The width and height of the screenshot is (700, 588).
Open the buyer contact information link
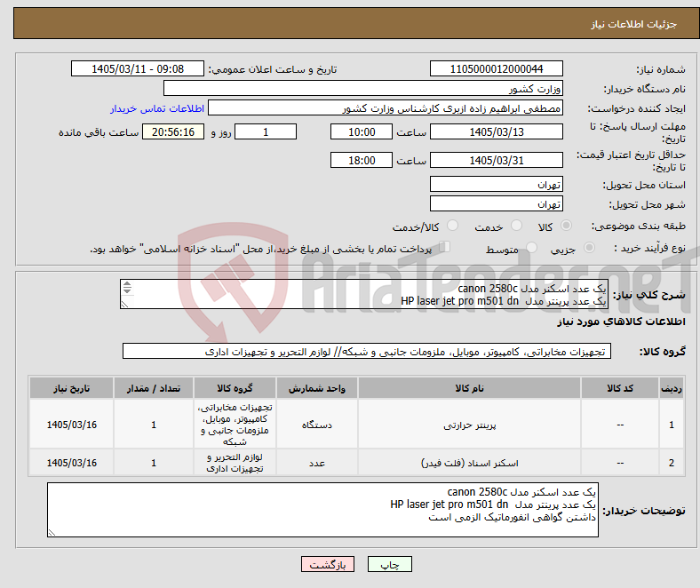click(157, 108)
